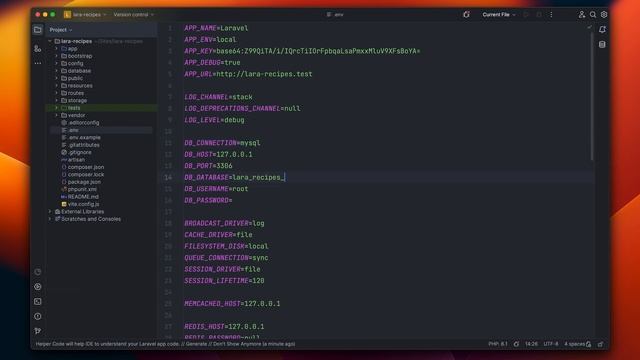
Task: Click the PHP: 8.1 language level in status bar
Action: [498, 344]
